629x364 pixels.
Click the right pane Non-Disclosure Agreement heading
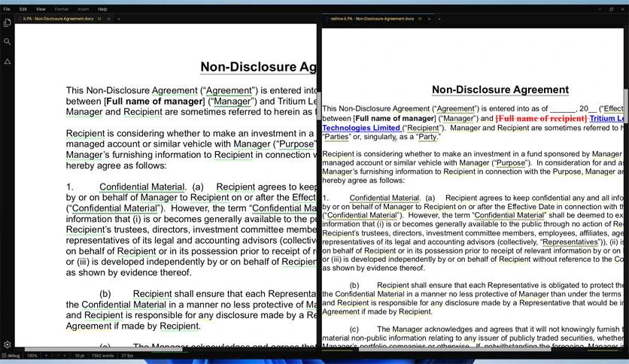tap(500, 89)
